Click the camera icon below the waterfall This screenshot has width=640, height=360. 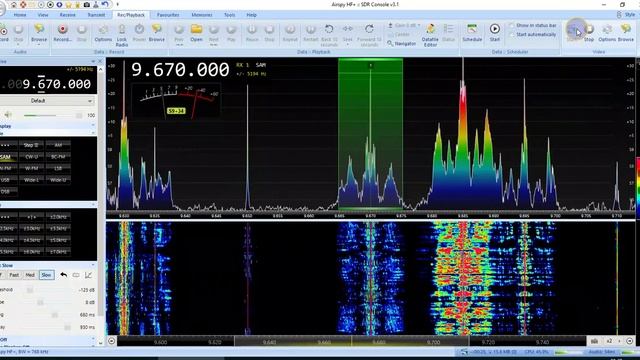click(x=595, y=341)
